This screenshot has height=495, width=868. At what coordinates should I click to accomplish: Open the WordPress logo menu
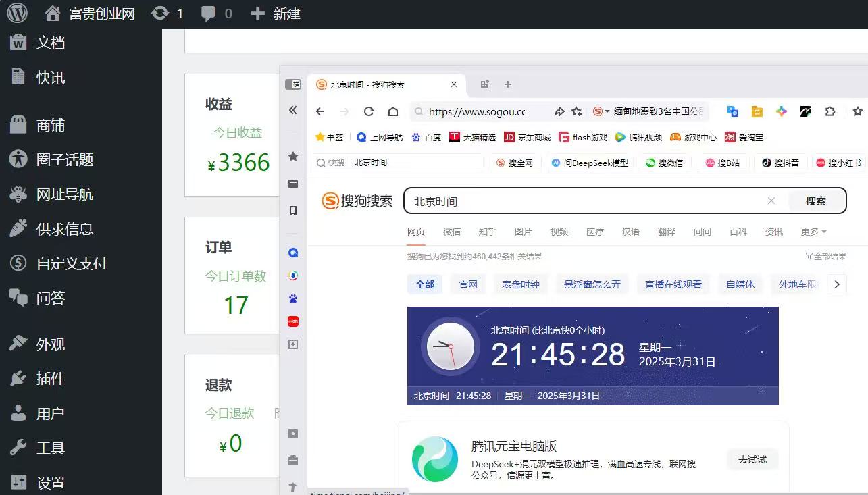click(18, 13)
